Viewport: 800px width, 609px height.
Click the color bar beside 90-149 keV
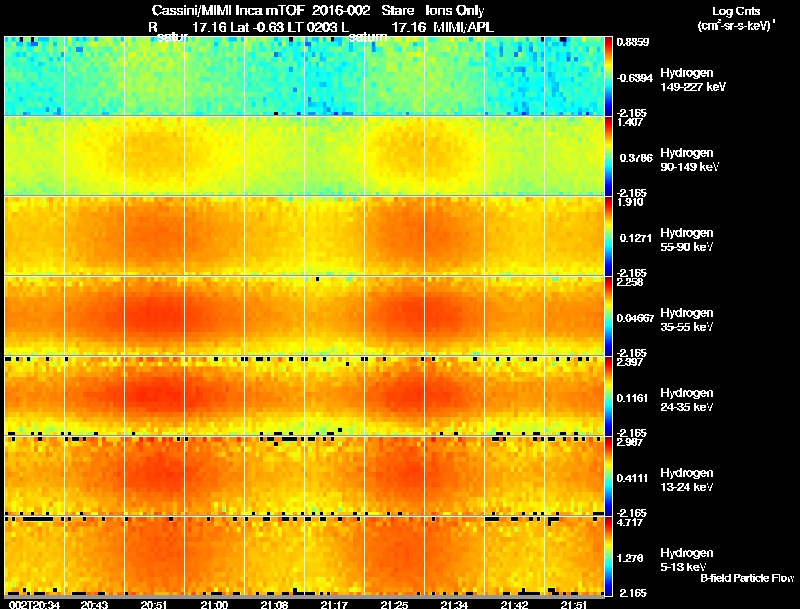(x=608, y=156)
